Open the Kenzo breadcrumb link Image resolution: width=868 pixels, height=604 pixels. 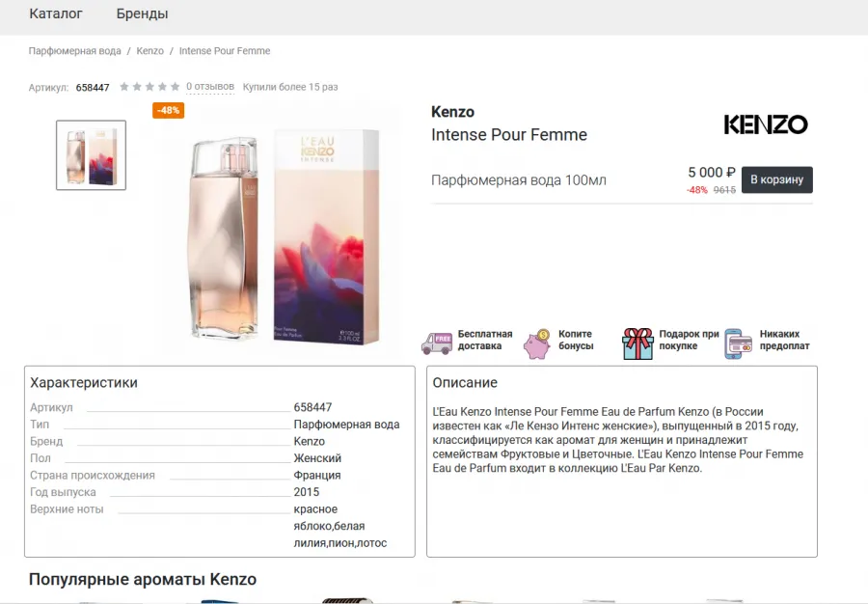pos(150,51)
